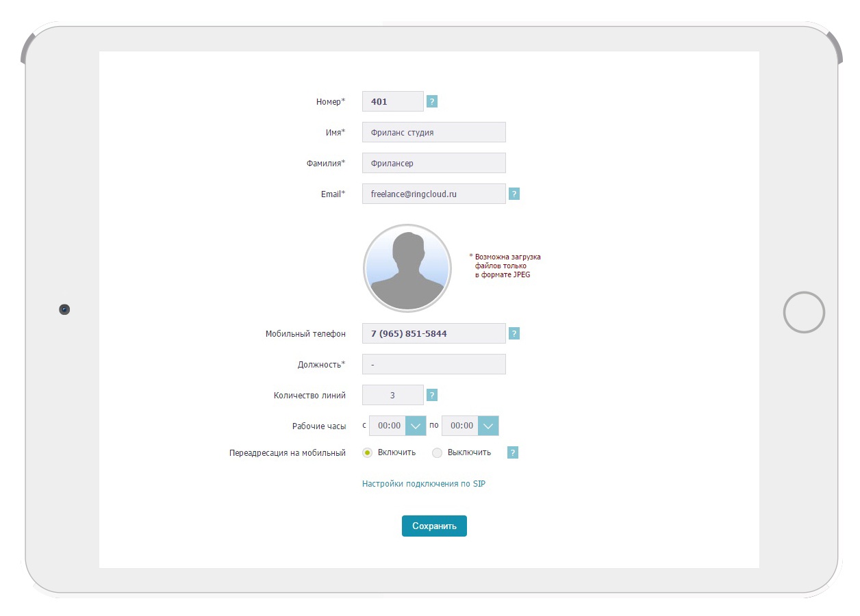
Task: Click the mobile phone field 7 (965) 851-5844
Action: click(434, 333)
